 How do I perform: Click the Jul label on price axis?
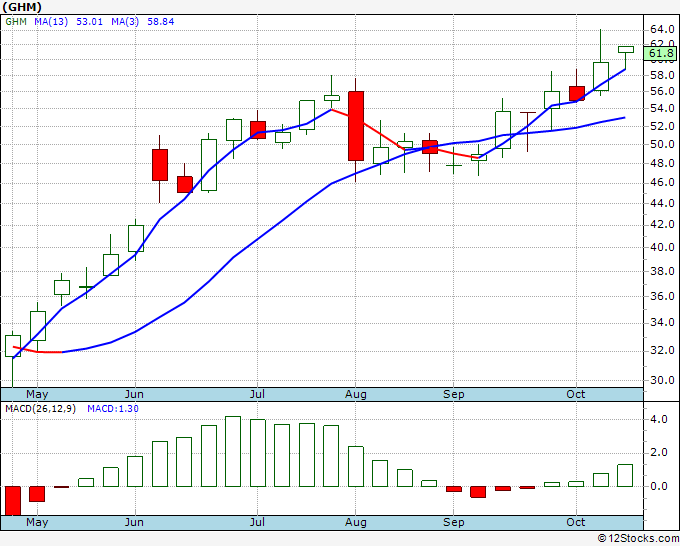pyautogui.click(x=257, y=394)
